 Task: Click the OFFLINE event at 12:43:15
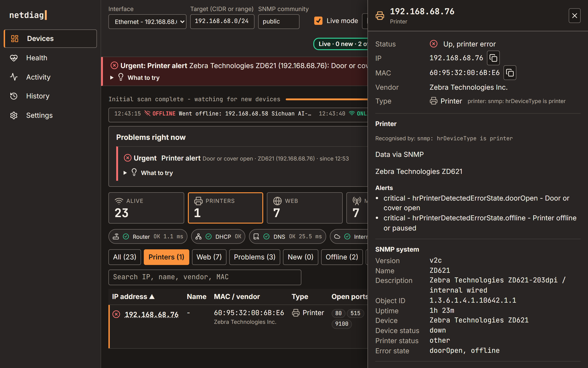(x=213, y=114)
